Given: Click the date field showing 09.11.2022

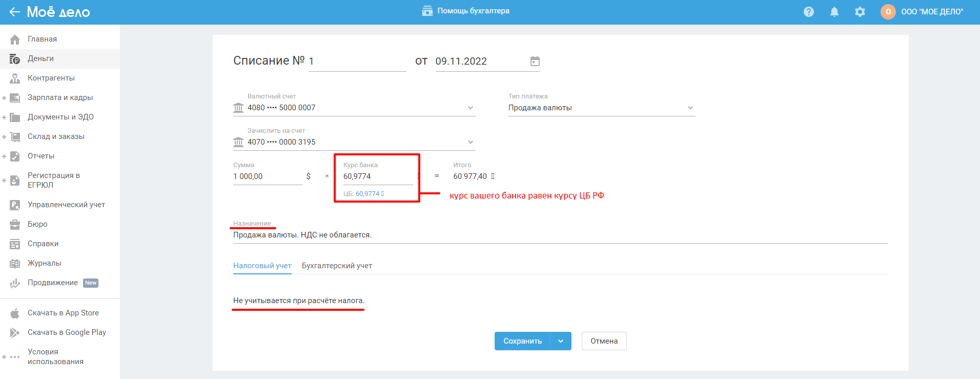Looking at the screenshot, I should (482, 62).
